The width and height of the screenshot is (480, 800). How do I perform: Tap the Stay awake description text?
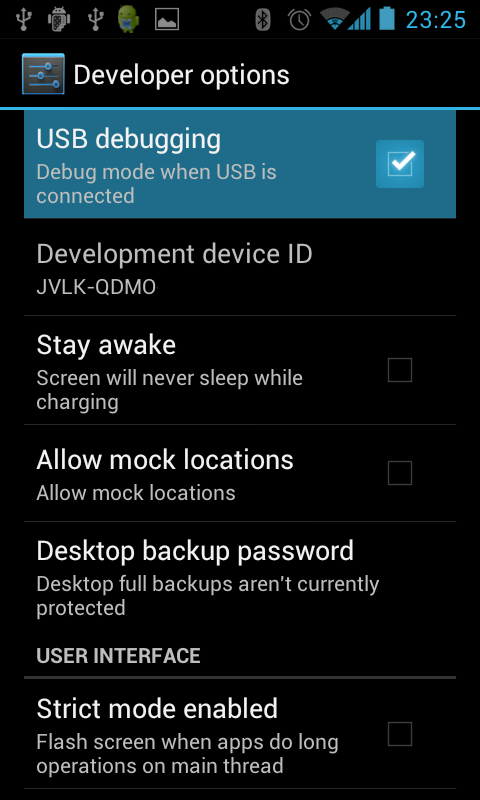169,390
